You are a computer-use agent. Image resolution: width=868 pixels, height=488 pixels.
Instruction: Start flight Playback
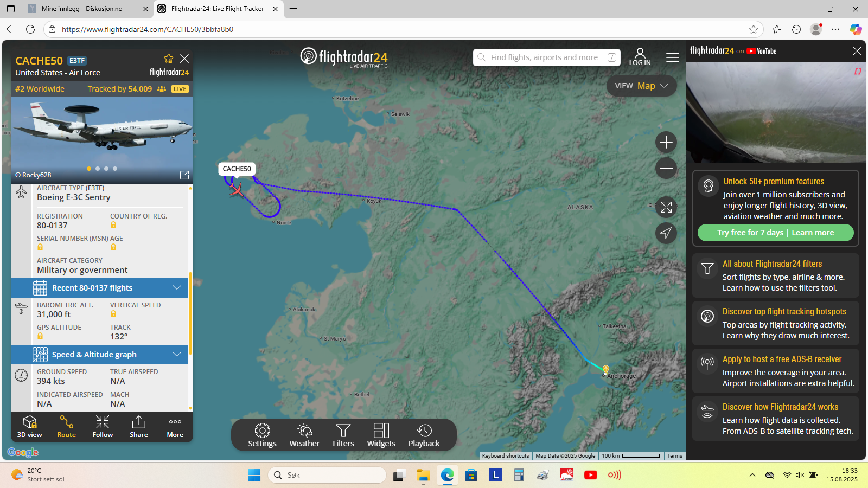(x=424, y=435)
